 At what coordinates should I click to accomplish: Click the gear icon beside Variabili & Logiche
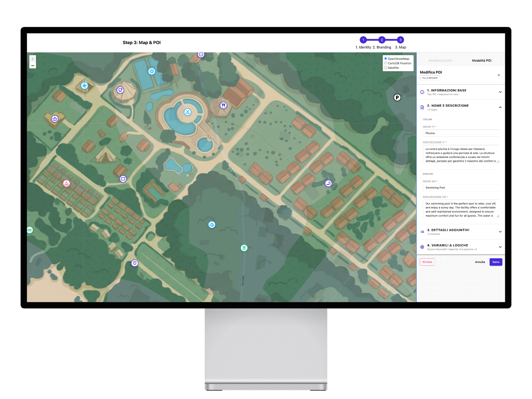coord(422,247)
